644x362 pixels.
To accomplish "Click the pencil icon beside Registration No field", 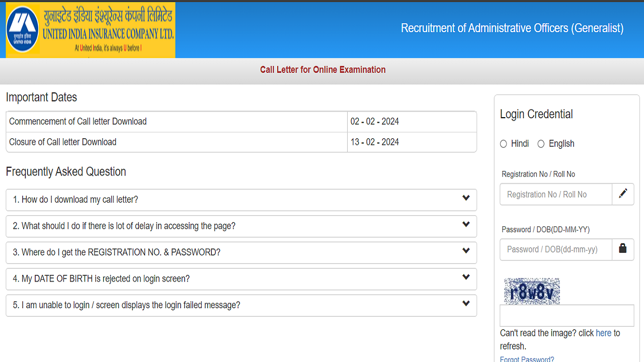I will pos(623,194).
